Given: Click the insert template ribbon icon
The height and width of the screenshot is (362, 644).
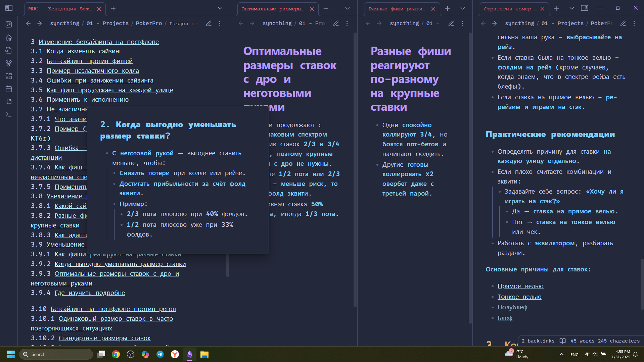Looking at the screenshot, I should 9,102.
